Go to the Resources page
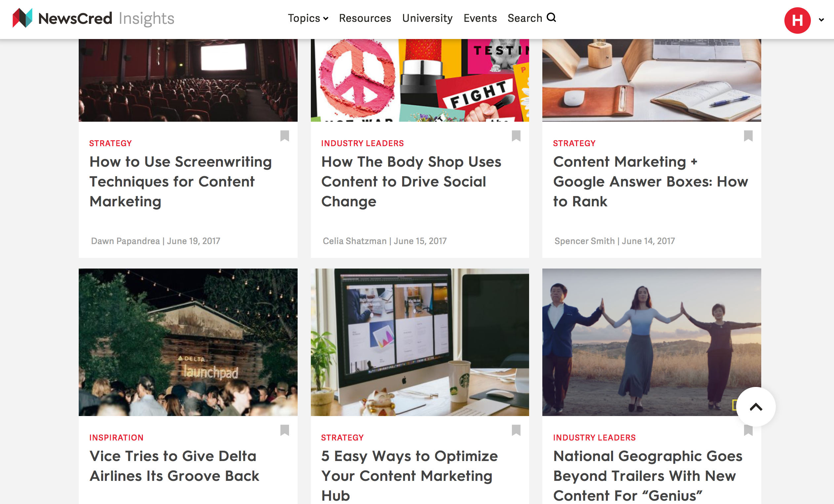This screenshot has width=834, height=504. point(365,18)
